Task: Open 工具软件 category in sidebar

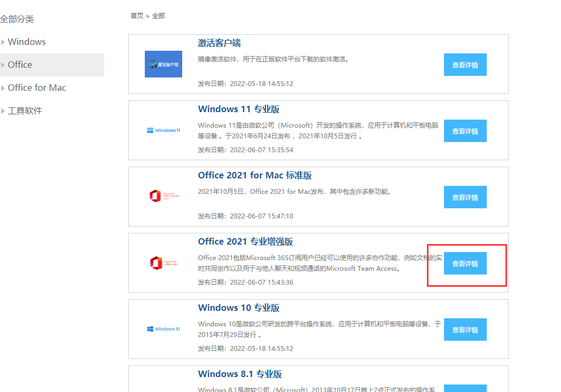Action: (x=25, y=111)
